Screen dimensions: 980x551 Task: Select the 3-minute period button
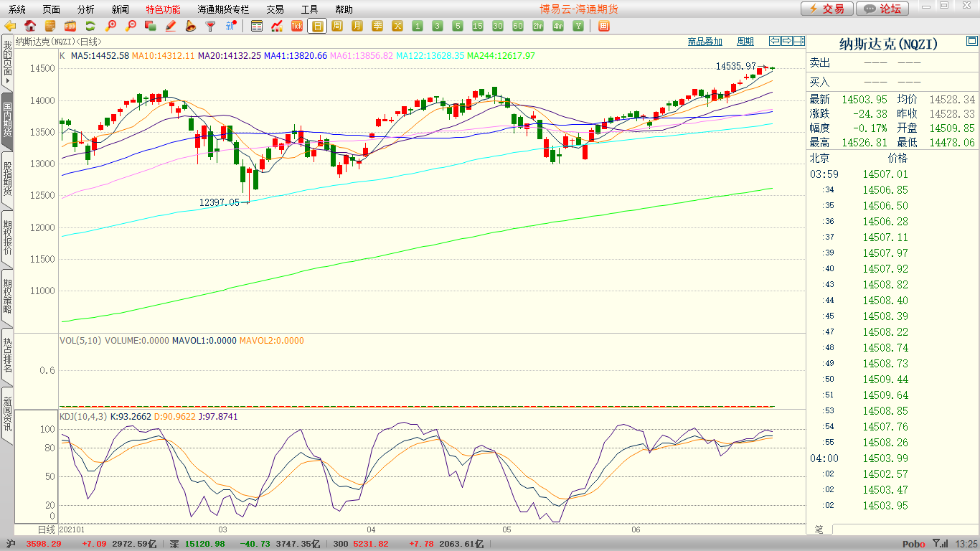(x=438, y=26)
